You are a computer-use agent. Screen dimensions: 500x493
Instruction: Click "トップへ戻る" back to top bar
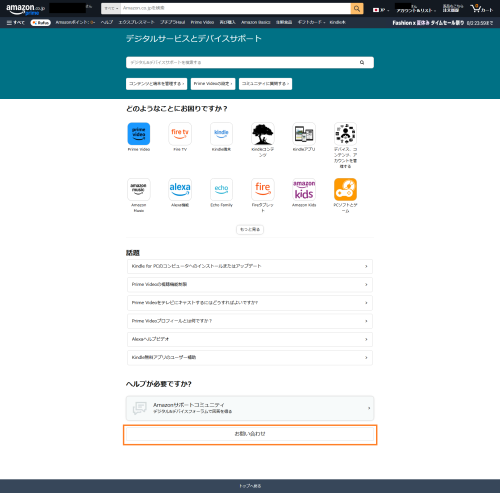point(250,486)
